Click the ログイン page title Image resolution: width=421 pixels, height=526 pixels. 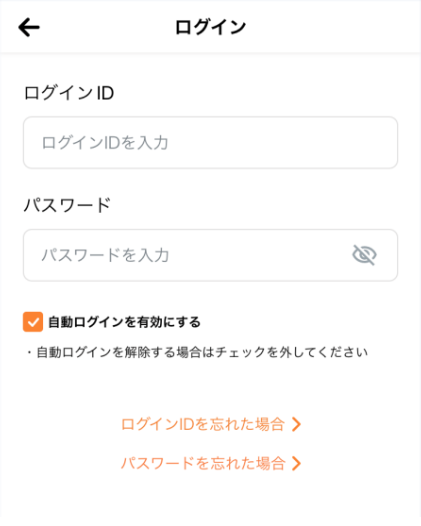[210, 27]
